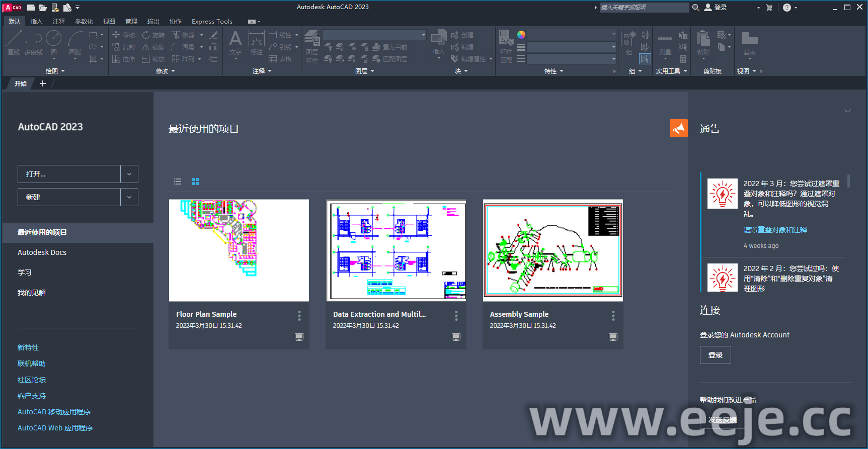Switch recent items to grid view
Image resolution: width=868 pixels, height=449 pixels.
click(x=196, y=182)
